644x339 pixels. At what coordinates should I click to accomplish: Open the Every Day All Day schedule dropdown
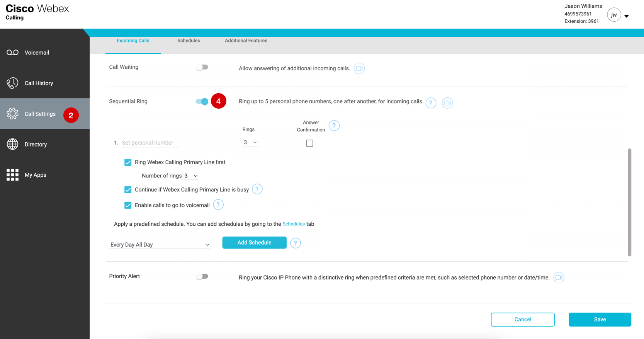point(160,245)
